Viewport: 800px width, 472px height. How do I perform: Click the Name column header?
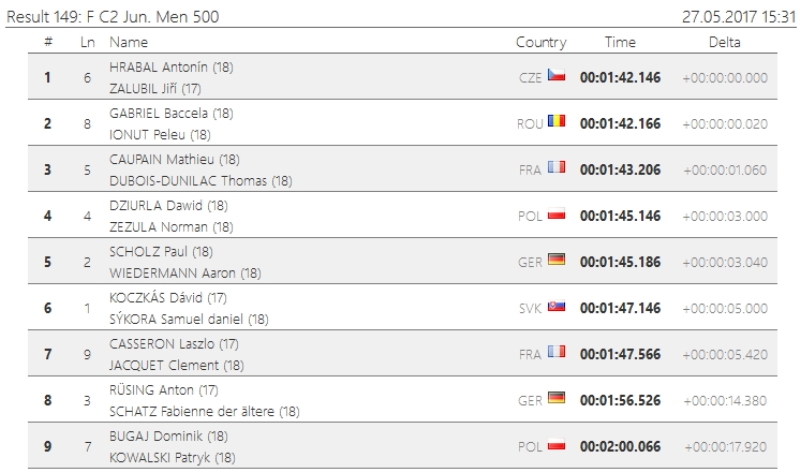point(128,42)
